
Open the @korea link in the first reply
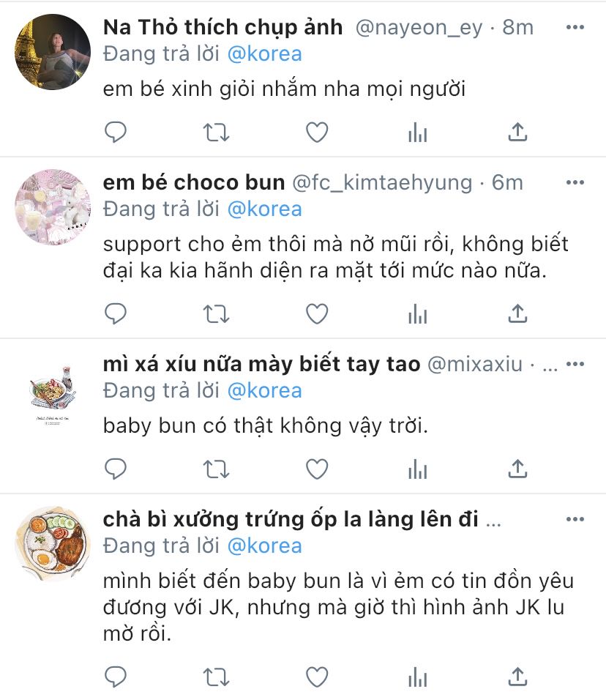click(x=265, y=54)
